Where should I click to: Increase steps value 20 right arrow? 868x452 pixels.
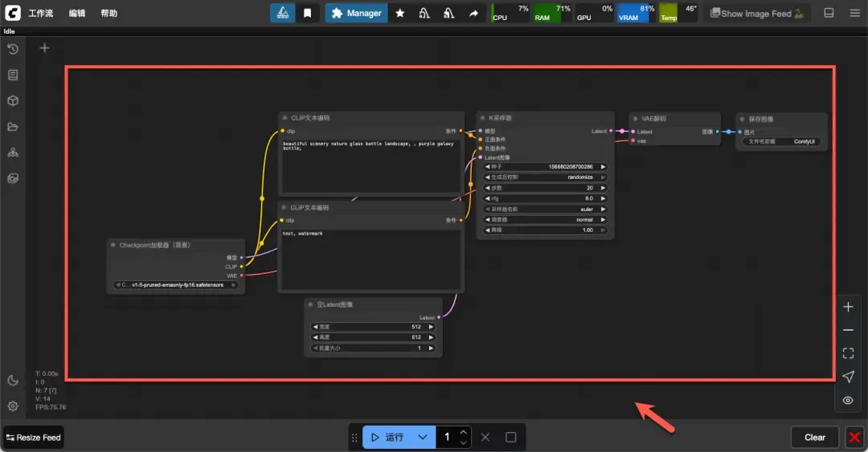603,188
